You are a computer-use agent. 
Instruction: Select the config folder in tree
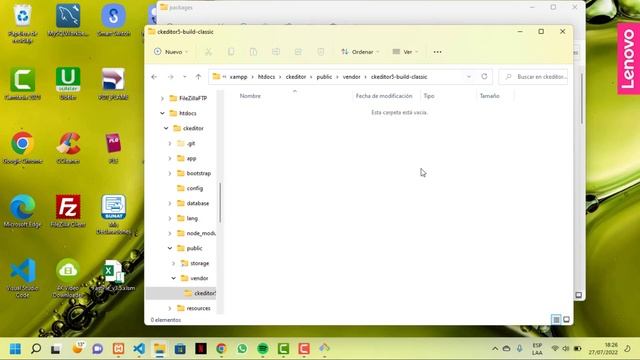click(190, 188)
